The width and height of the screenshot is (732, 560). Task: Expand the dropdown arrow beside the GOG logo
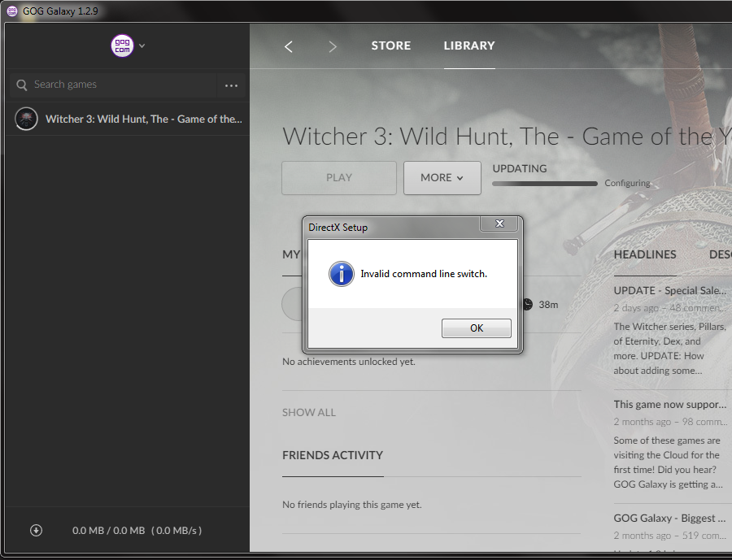tap(142, 46)
